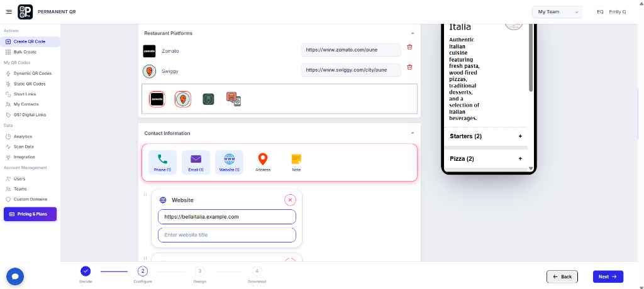Click the Swiggy logo in Swiggy row
This screenshot has height=289, width=644.
click(x=149, y=72)
